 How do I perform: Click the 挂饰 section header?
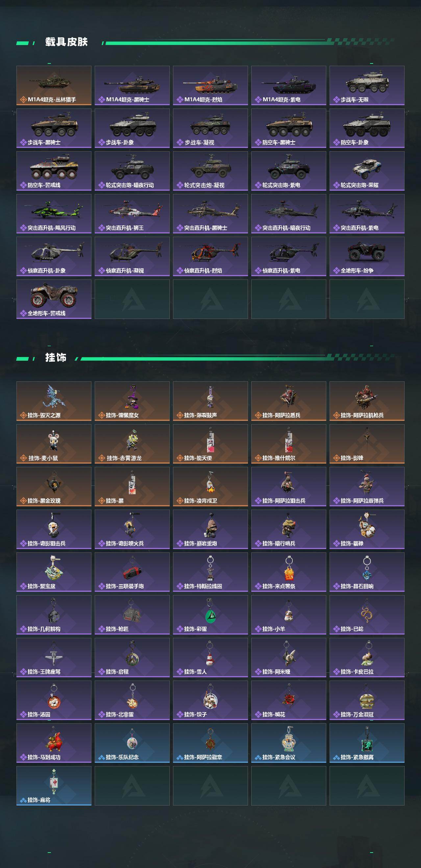[56, 357]
